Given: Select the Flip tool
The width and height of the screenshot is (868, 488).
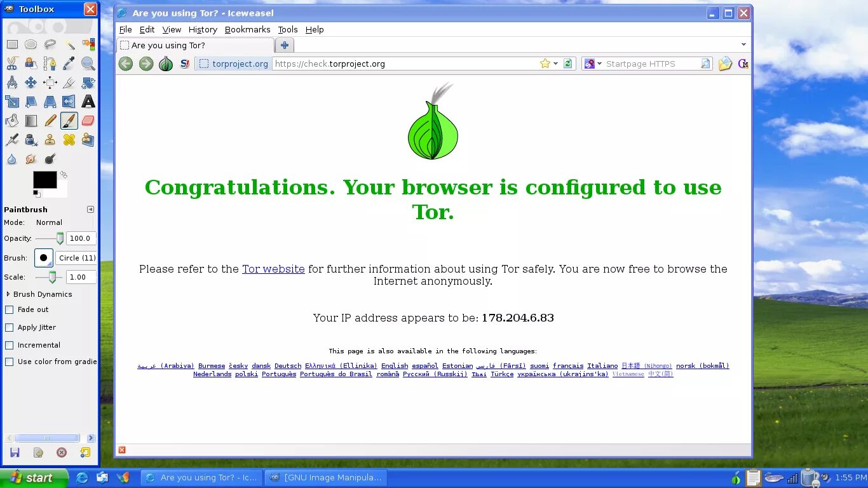Looking at the screenshot, I should pyautogui.click(x=69, y=102).
